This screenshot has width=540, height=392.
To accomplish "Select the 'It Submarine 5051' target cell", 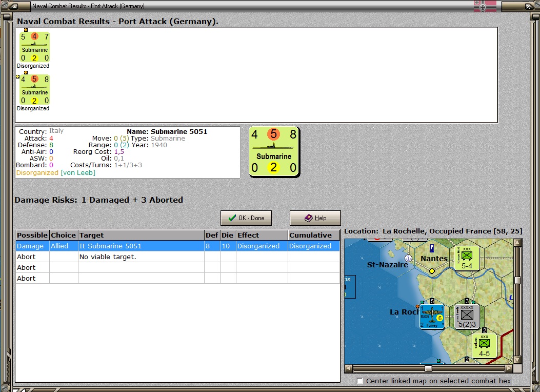I will pos(141,246).
